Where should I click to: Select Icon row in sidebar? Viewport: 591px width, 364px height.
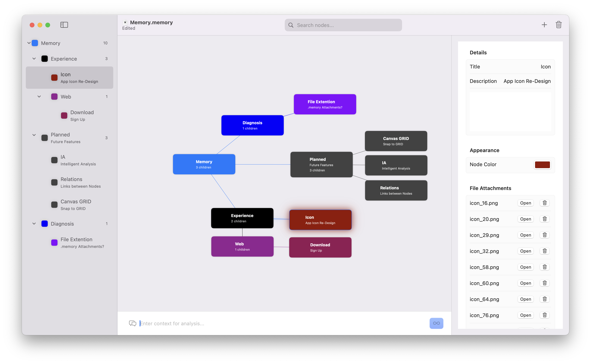69,78
